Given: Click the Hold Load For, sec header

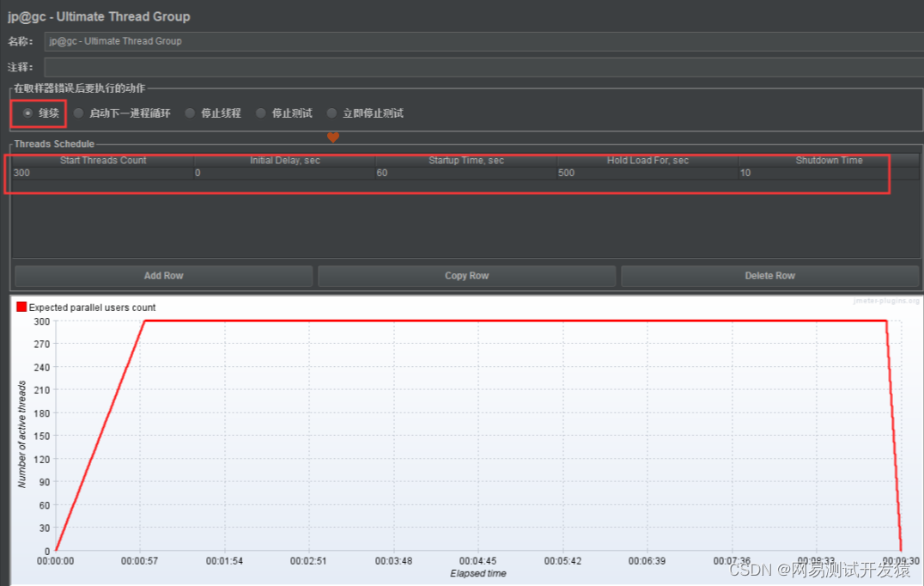Looking at the screenshot, I should [647, 161].
